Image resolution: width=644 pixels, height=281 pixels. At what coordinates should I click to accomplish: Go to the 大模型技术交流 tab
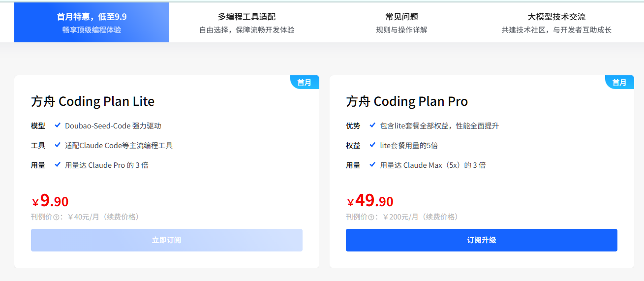pos(556,23)
